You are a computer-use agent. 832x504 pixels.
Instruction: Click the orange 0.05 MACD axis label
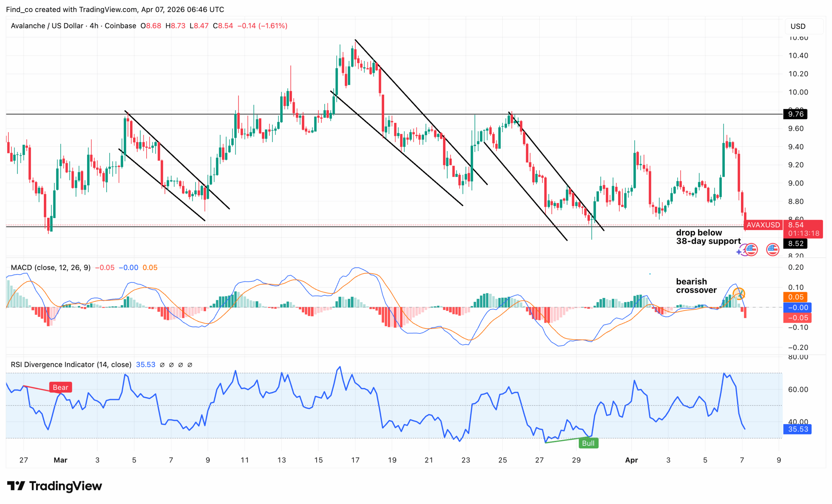point(795,297)
